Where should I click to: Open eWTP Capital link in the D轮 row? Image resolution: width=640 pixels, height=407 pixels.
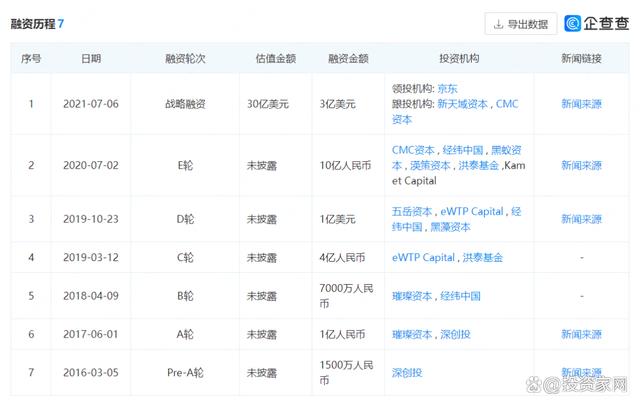[x=472, y=212]
